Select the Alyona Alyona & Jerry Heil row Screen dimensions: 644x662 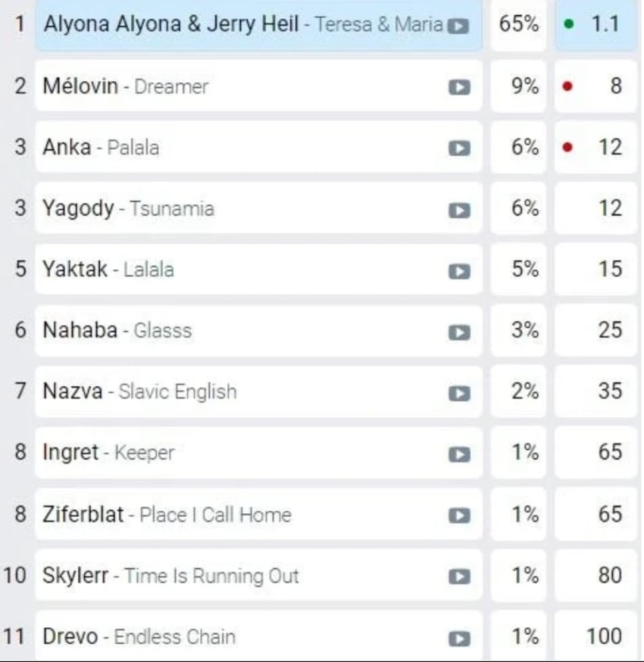(x=259, y=25)
